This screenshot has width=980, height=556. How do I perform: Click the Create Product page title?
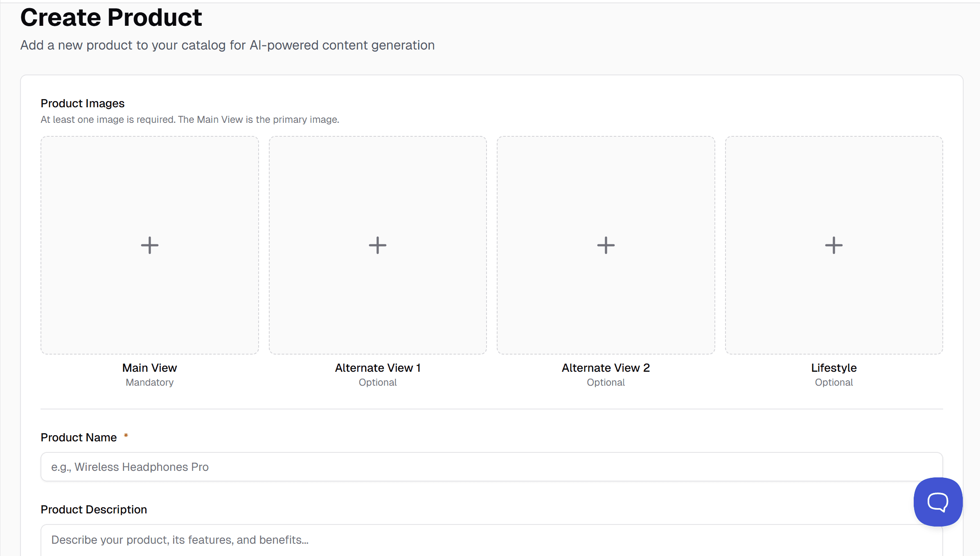pos(111,18)
